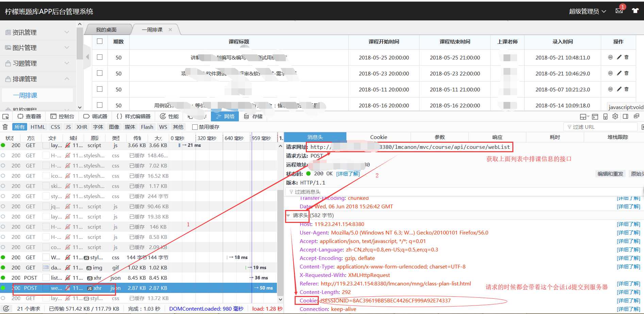The width and height of the screenshot is (644, 314).
Task: Disable the 2018-05-11 20:00:00 course row
Action: pyautogui.click(x=610, y=89)
